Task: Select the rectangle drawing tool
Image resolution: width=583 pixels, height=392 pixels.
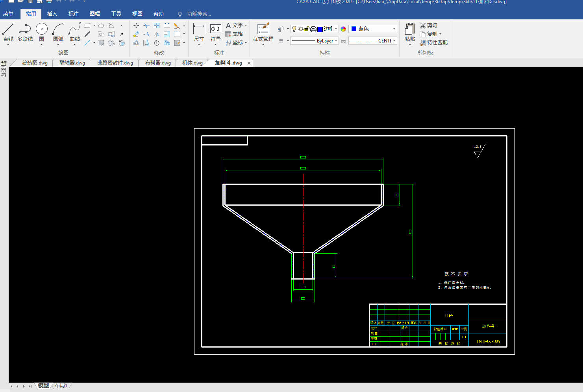Action: click(x=87, y=26)
